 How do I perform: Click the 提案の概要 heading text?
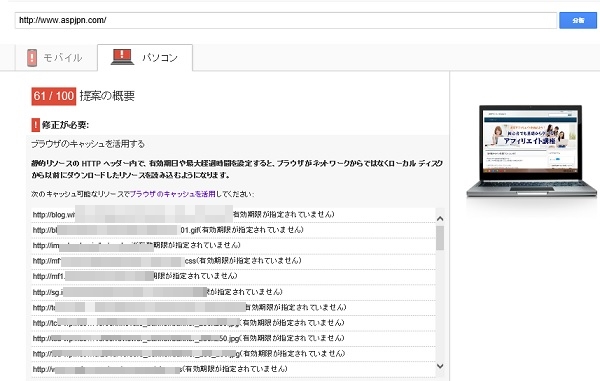(x=107, y=96)
